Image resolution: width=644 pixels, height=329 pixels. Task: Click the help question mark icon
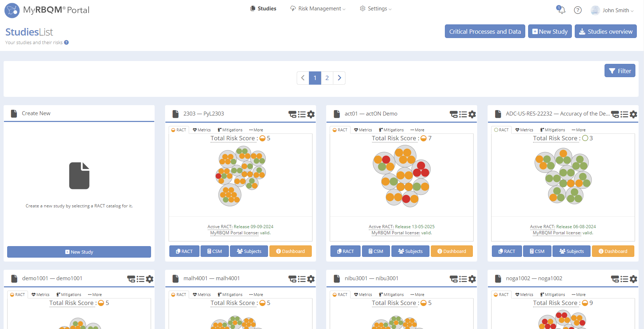coord(578,10)
